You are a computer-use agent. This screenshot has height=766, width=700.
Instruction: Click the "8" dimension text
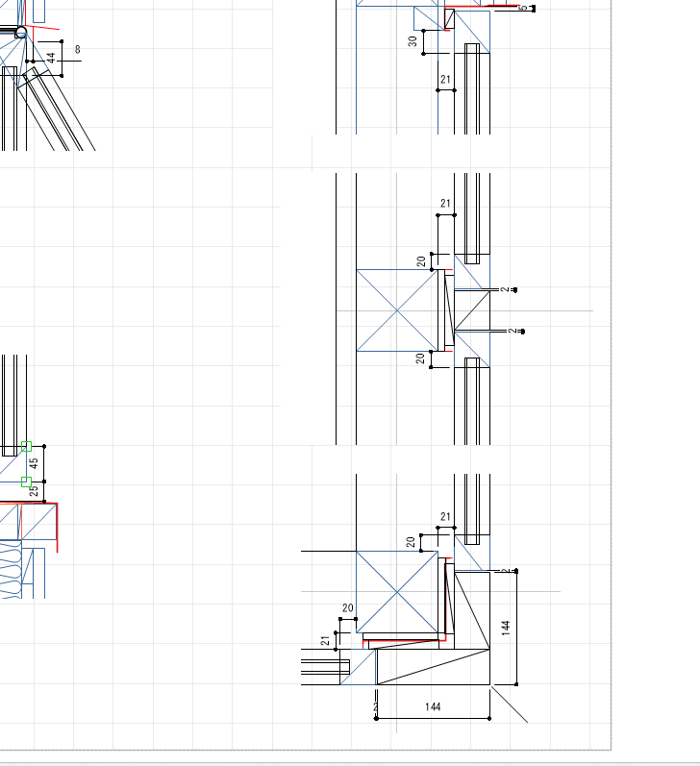pos(77,50)
